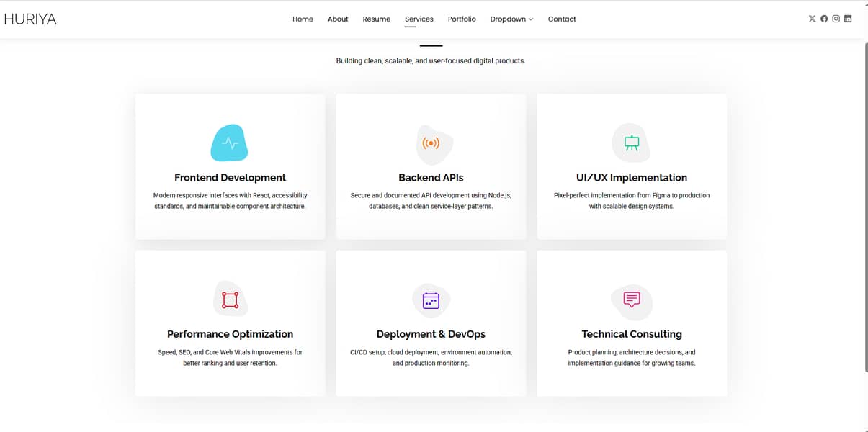Click the active Services navigation link

point(419,19)
